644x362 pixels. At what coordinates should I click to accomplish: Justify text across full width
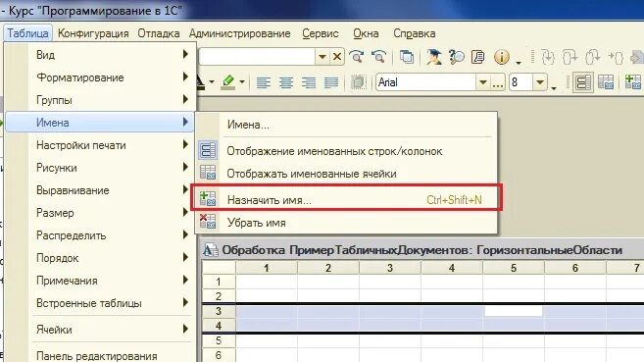pos(331,82)
